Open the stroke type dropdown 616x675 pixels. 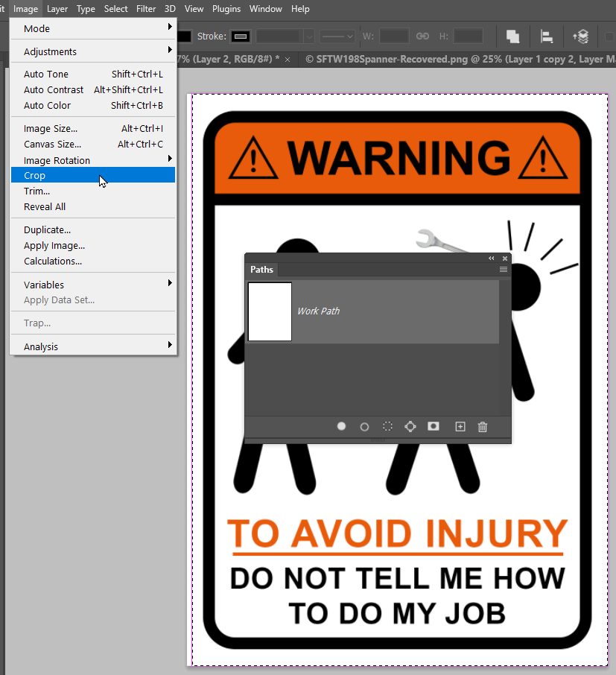point(337,36)
